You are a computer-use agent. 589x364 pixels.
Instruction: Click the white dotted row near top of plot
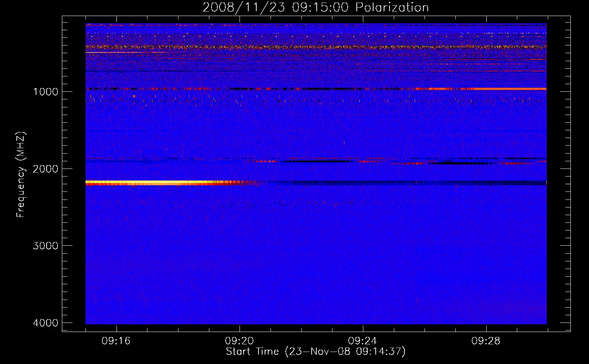click(x=313, y=33)
